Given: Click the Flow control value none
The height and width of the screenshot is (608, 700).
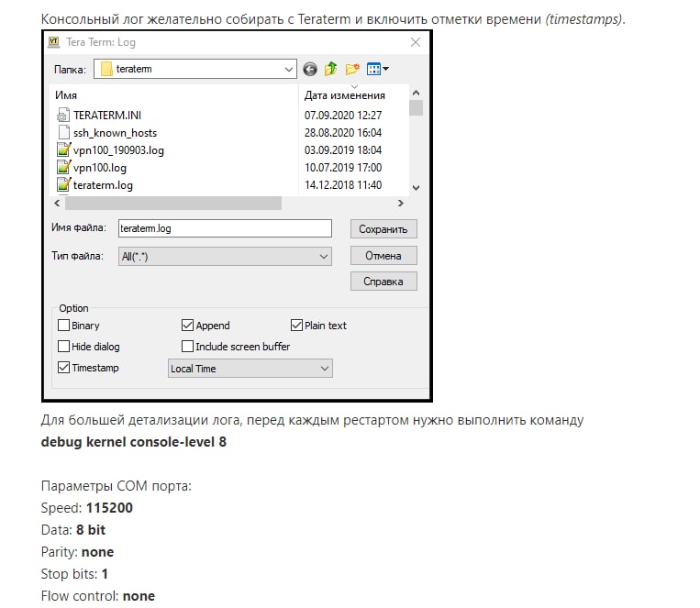Looking at the screenshot, I should (x=139, y=596).
